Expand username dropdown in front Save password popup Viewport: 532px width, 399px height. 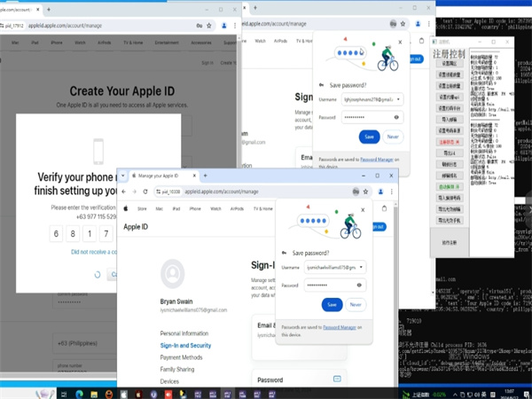point(361,266)
